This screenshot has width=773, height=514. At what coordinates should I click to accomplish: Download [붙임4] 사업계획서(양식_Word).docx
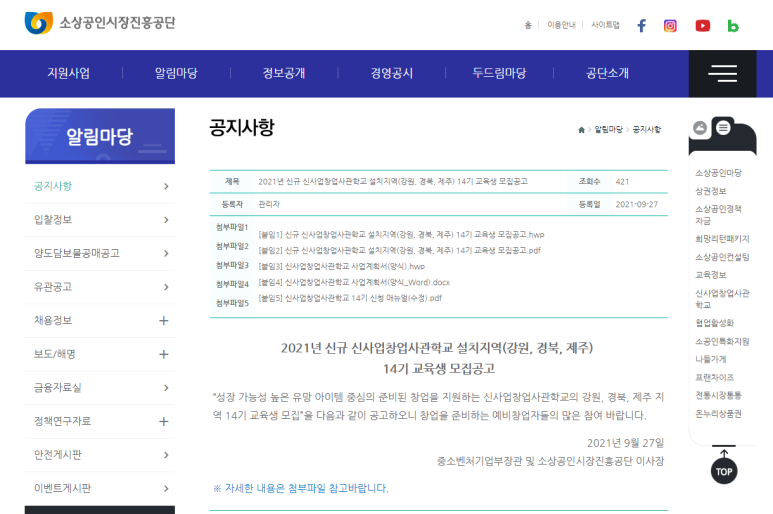(354, 282)
